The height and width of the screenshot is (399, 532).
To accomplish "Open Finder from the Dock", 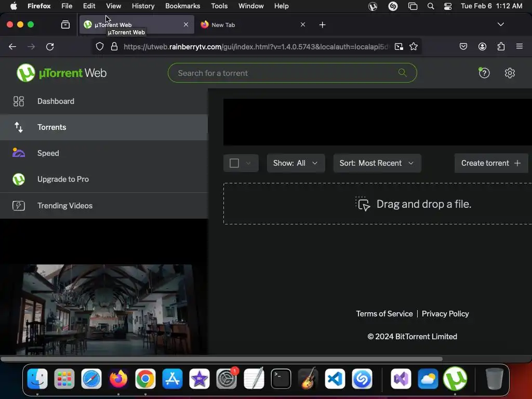I will pyautogui.click(x=37, y=379).
